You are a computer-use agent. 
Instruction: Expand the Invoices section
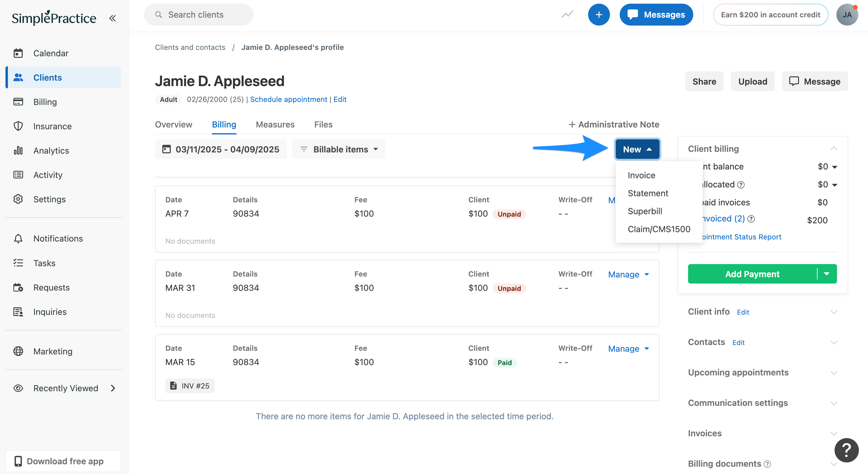point(834,434)
